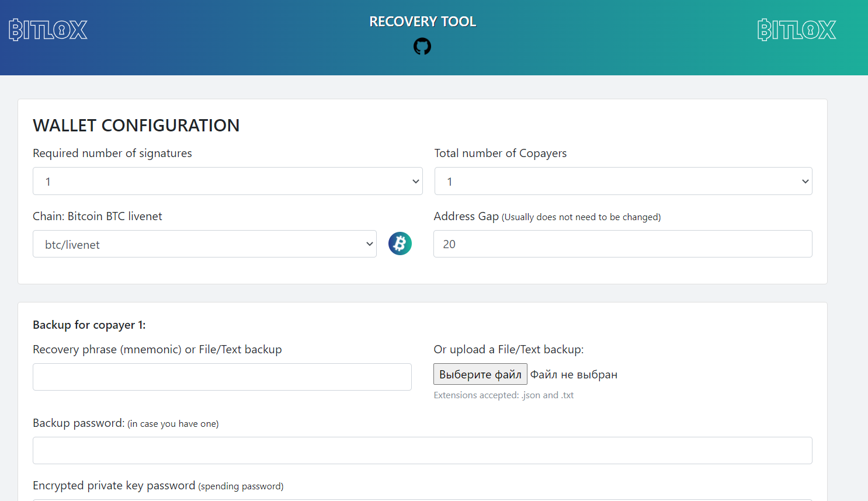Click 'Or upload a File/Text backup:' label

[509, 350]
